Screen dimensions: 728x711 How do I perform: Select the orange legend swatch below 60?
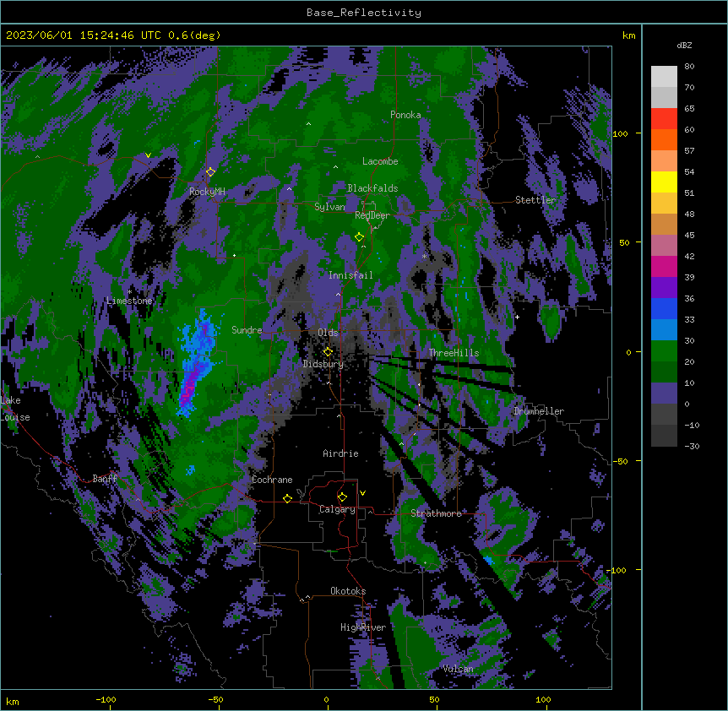(x=664, y=139)
